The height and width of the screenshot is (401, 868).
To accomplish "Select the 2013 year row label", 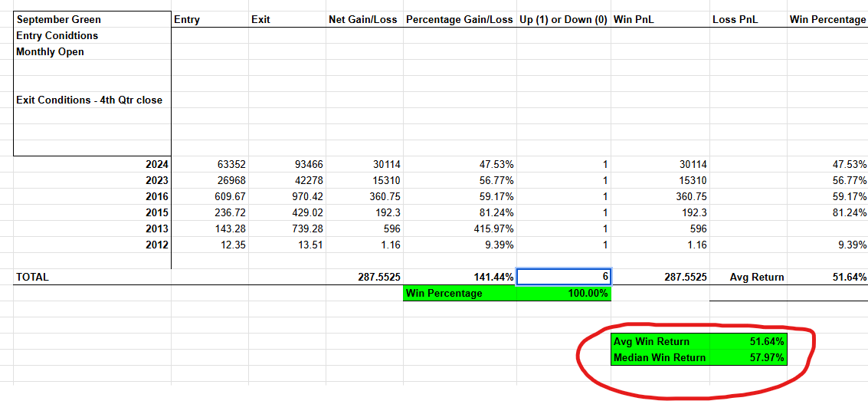I will (93, 228).
